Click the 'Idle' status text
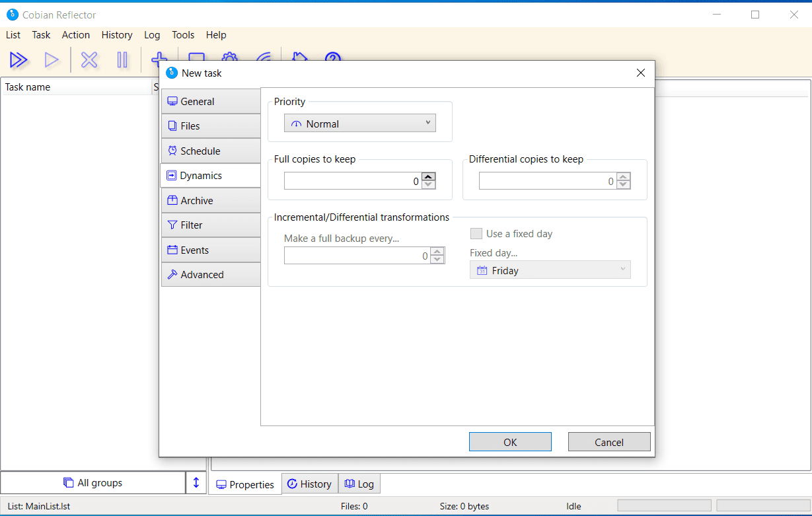 [573, 506]
